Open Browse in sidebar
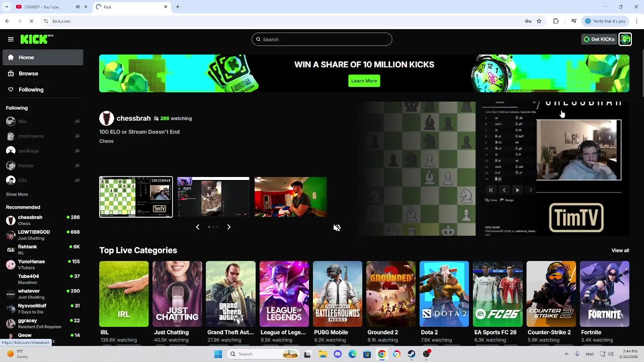The height and width of the screenshot is (362, 644). [x=43, y=73]
